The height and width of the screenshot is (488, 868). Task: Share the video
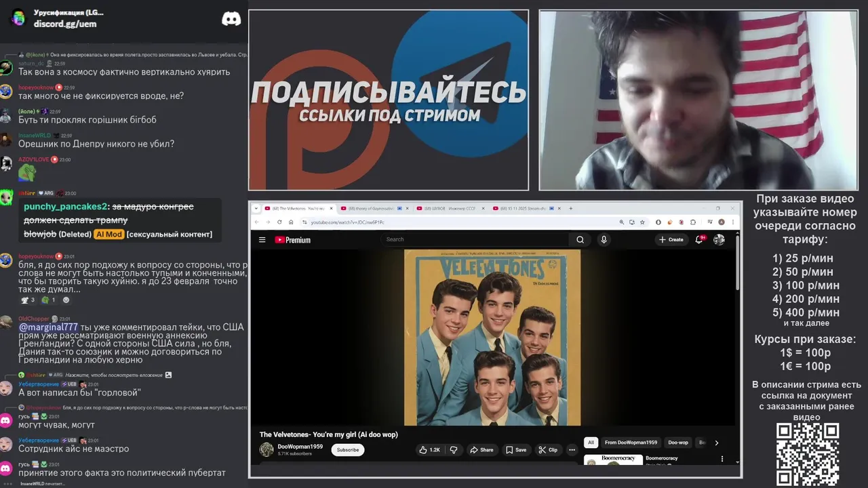coord(481,449)
